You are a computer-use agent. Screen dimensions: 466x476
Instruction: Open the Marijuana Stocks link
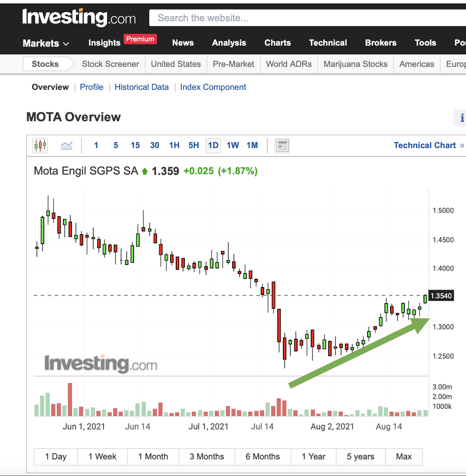(x=356, y=64)
